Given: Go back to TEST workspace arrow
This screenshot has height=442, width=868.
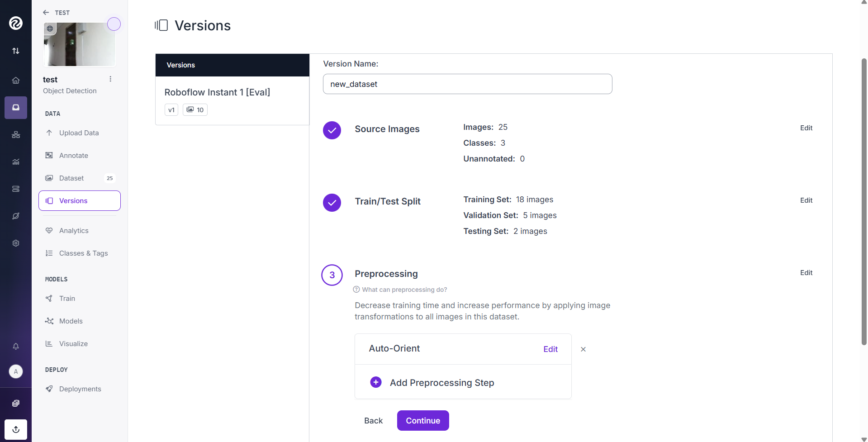Looking at the screenshot, I should coord(46,13).
